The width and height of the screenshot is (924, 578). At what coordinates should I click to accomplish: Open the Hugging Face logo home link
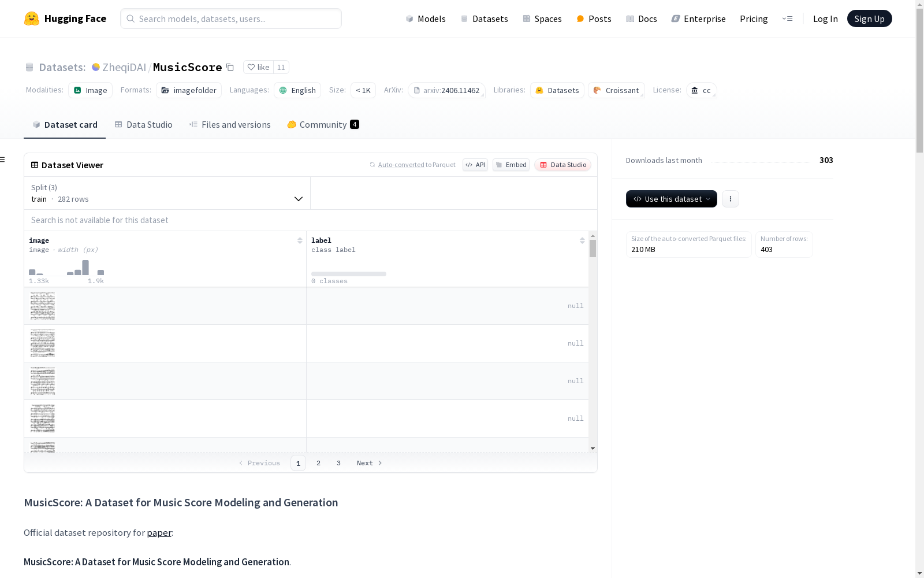(x=65, y=18)
